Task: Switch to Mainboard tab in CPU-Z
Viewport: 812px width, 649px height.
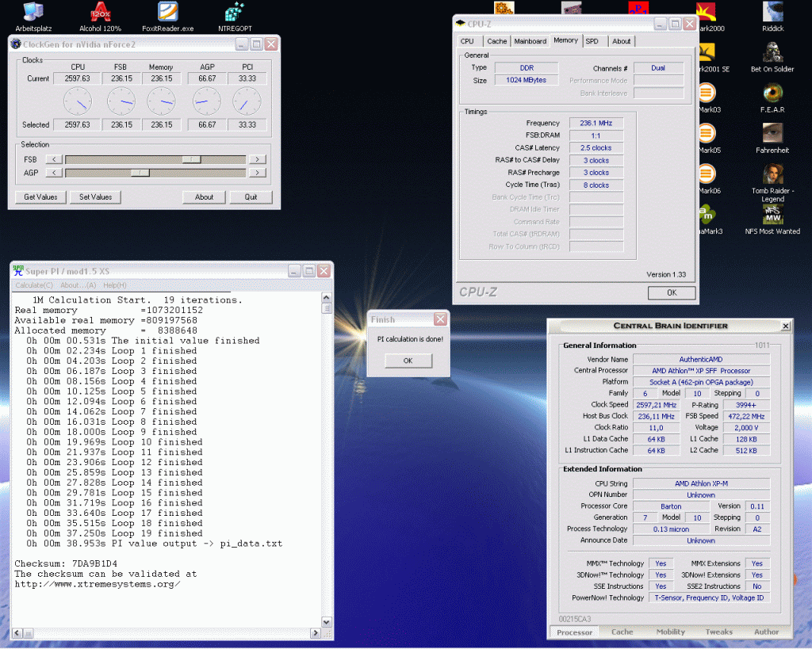Action: (530, 41)
